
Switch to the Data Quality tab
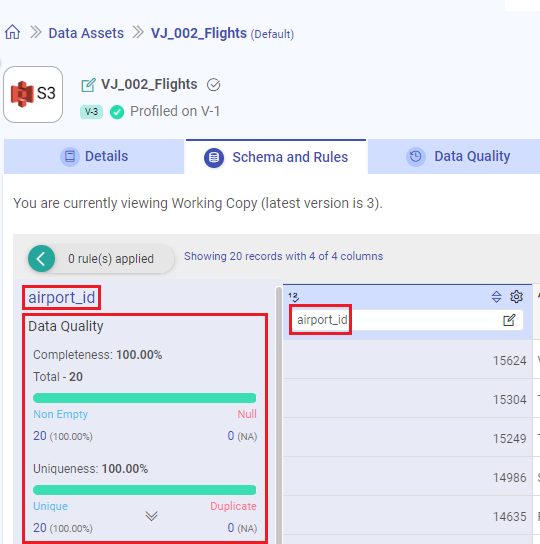(454, 156)
